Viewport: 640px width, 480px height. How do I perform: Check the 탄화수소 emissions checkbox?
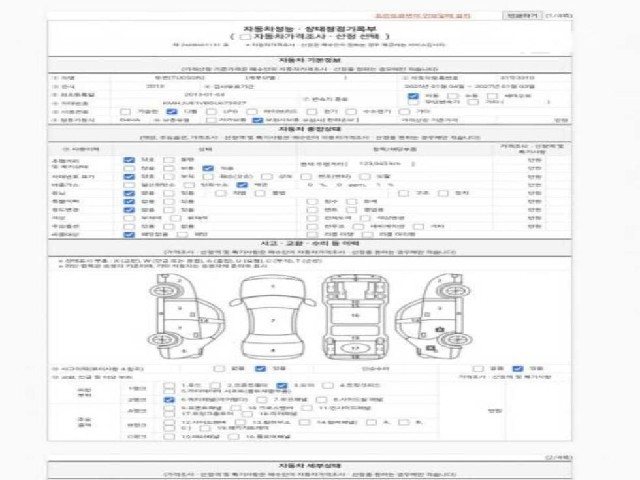coord(189,185)
